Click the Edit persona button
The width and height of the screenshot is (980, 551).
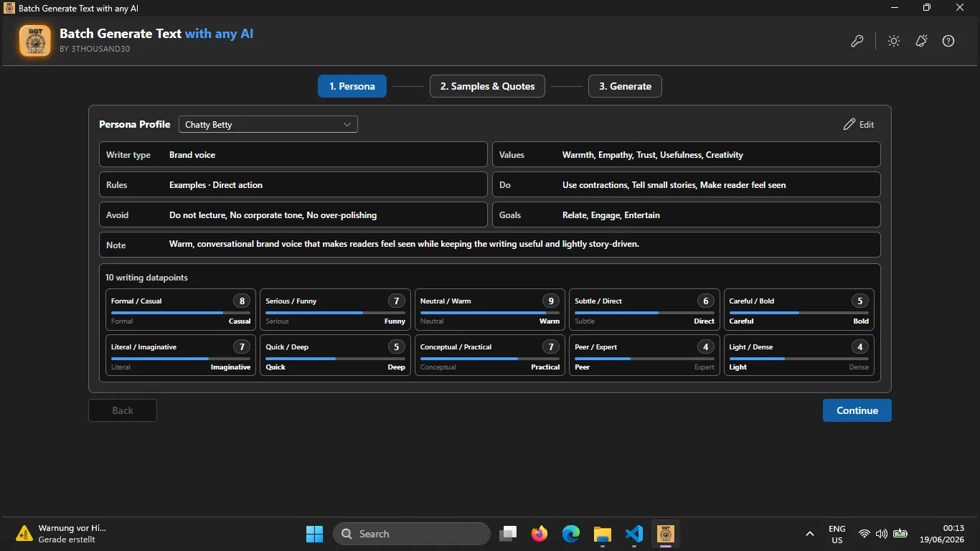(859, 124)
